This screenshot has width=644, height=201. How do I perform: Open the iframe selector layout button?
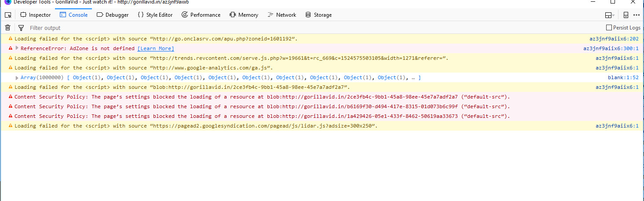pos(610,15)
